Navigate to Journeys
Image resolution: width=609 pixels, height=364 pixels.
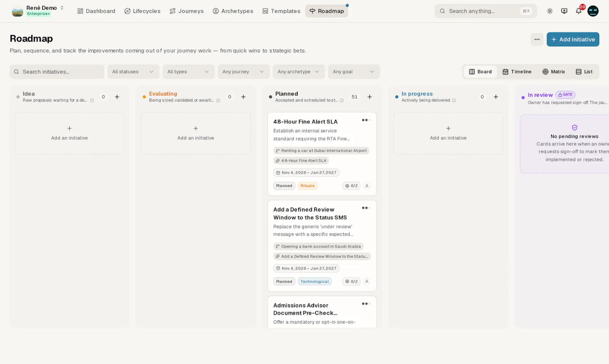pyautogui.click(x=187, y=11)
